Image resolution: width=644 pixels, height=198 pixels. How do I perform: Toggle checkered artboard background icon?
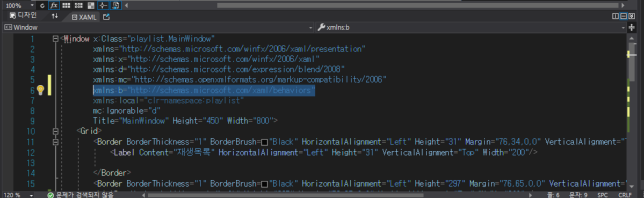tap(91, 6)
